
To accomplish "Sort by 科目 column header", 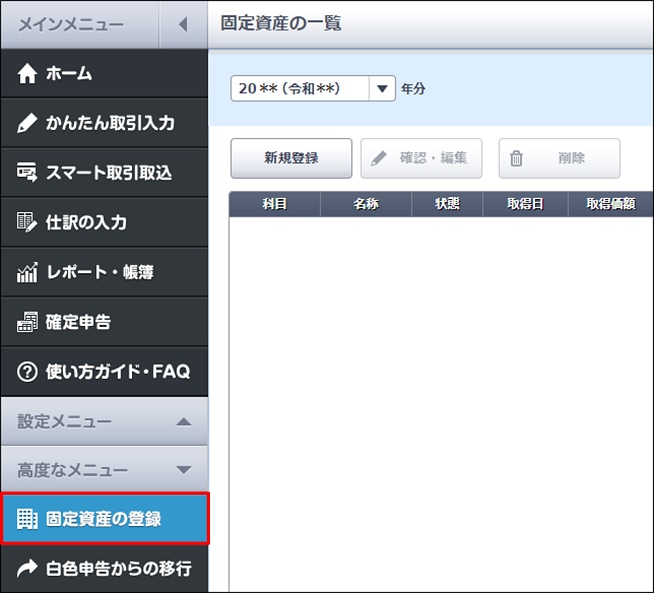I will [x=274, y=204].
